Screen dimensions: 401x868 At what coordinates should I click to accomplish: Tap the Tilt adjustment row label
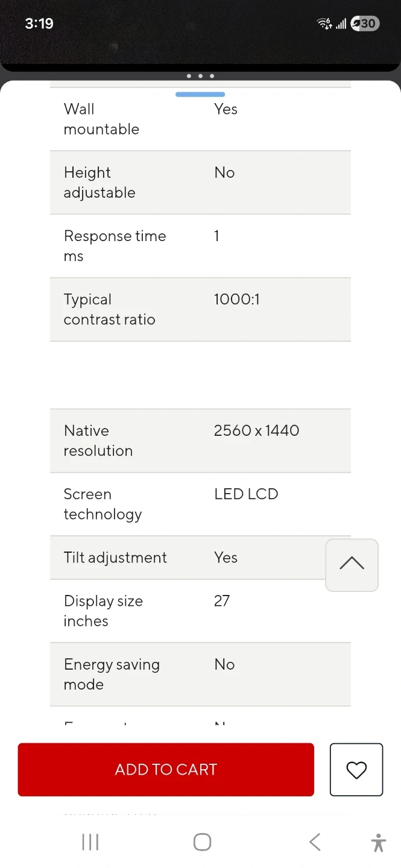tap(115, 558)
